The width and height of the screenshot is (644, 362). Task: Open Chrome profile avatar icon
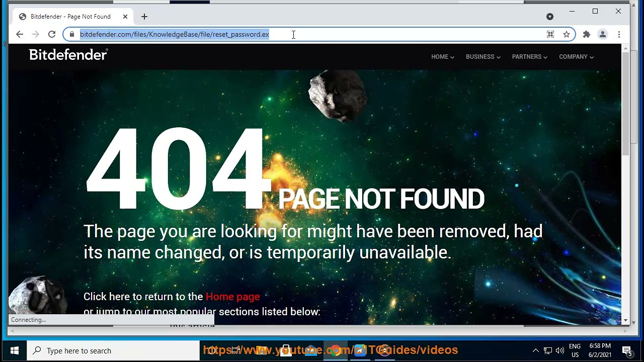[x=602, y=34]
